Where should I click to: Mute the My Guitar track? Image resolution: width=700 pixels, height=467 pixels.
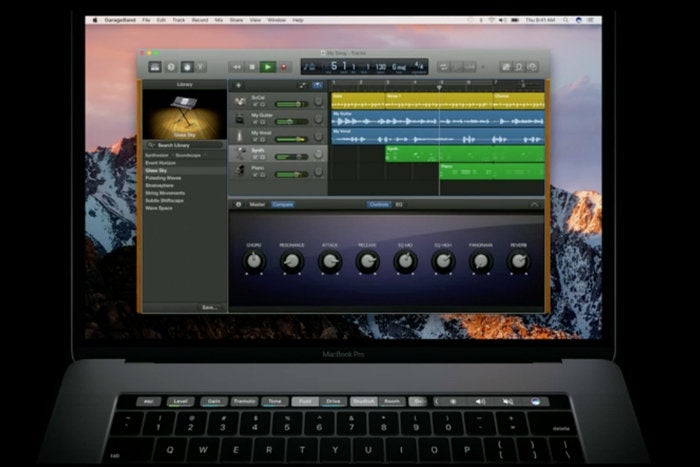(255, 122)
